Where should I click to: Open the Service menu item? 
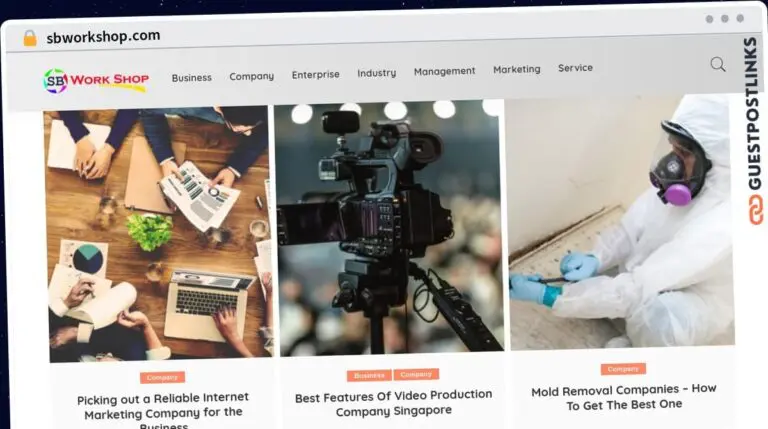575,68
